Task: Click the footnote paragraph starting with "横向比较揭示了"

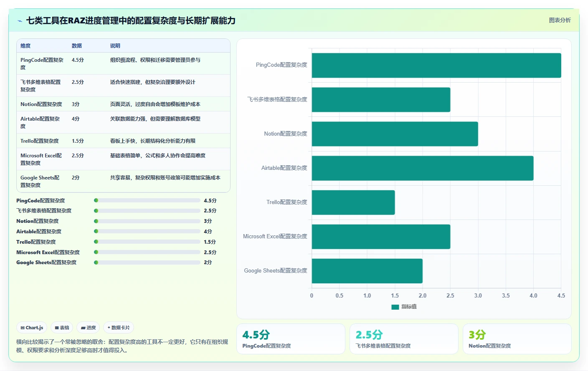Action: click(x=122, y=346)
